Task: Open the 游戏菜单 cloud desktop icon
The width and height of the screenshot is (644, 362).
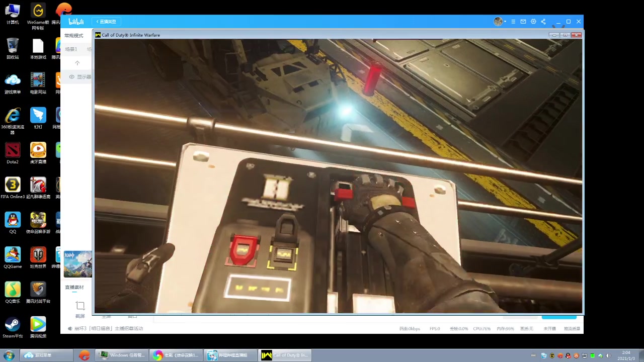Action: pyautogui.click(x=13, y=83)
